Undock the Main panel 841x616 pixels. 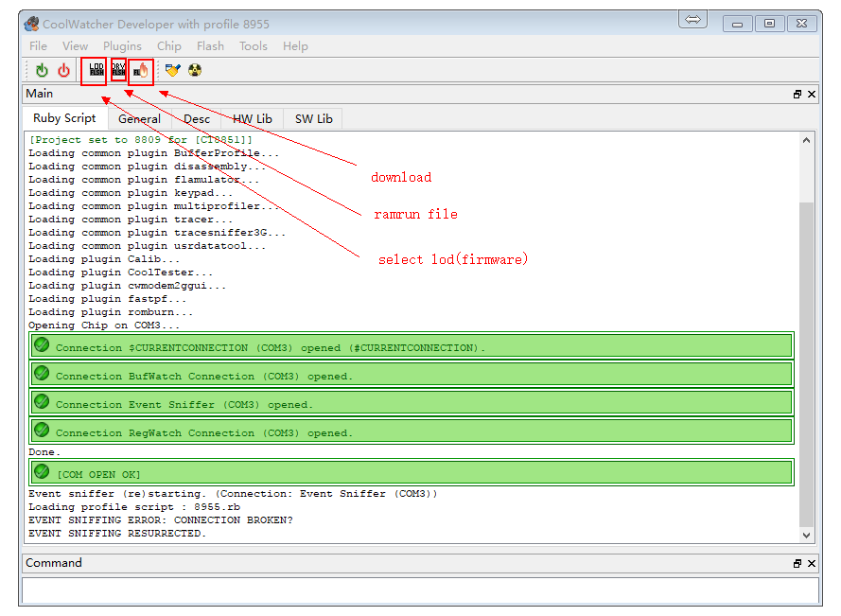(797, 94)
